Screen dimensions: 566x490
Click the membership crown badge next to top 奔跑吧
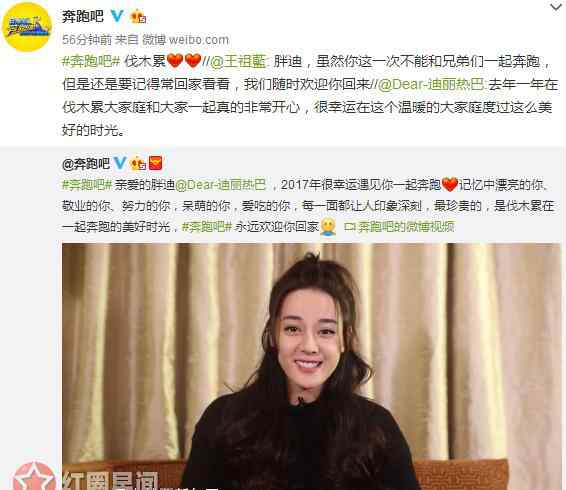[x=138, y=17]
